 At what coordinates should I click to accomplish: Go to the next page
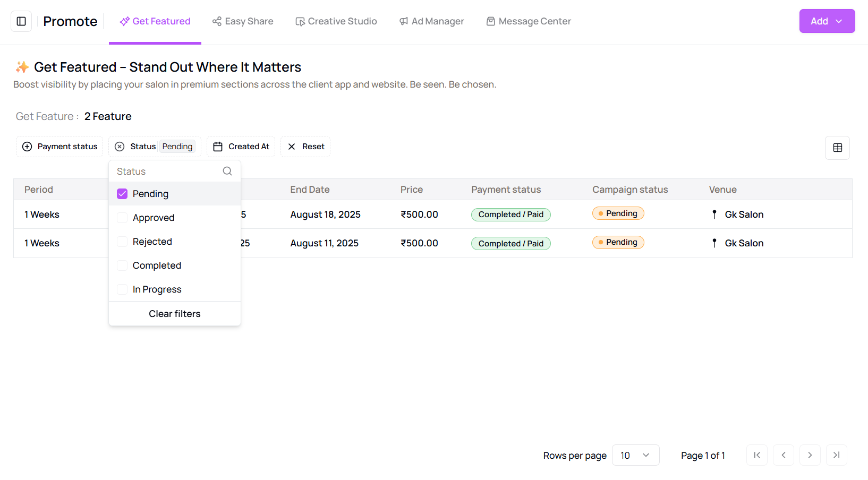(810, 455)
